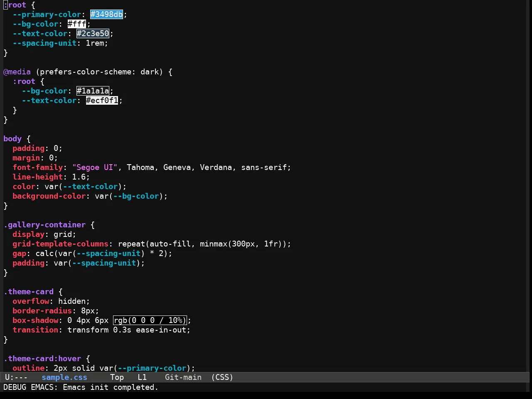Click the 'transition' property
The height and width of the screenshot is (399, 532).
pyautogui.click(x=35, y=330)
